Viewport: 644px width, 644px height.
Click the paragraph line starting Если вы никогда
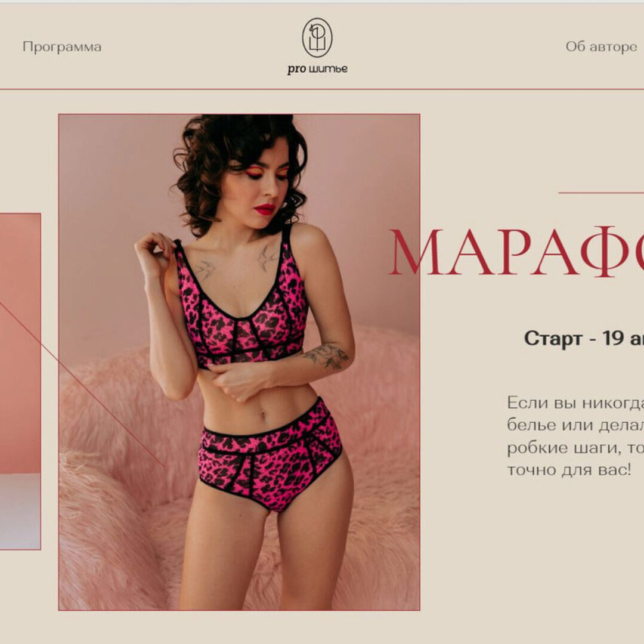coord(575,402)
